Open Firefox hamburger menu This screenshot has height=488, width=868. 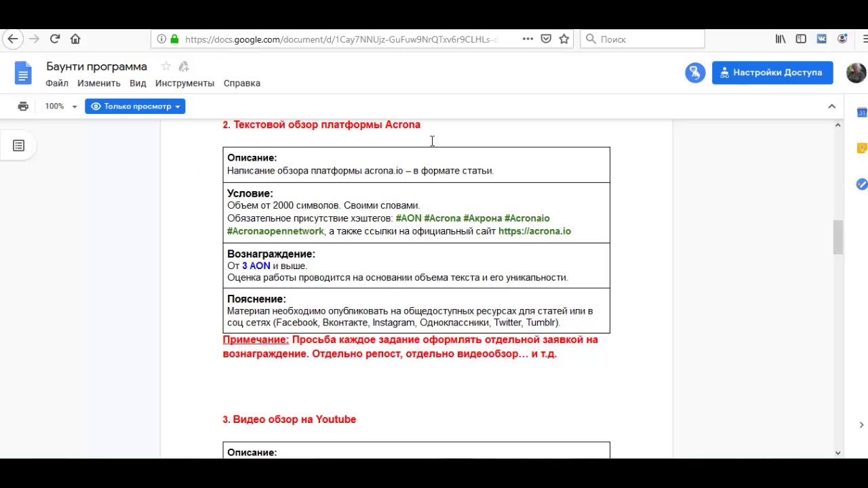864,39
